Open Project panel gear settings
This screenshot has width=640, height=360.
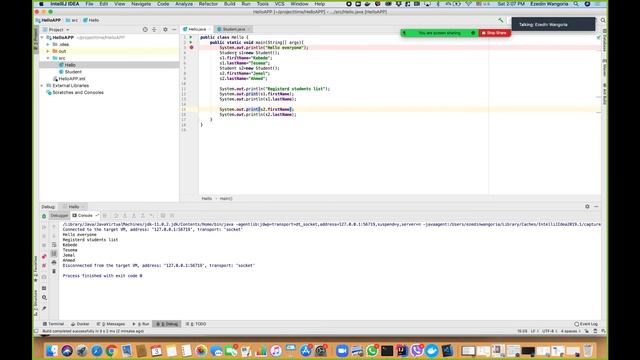(165, 29)
